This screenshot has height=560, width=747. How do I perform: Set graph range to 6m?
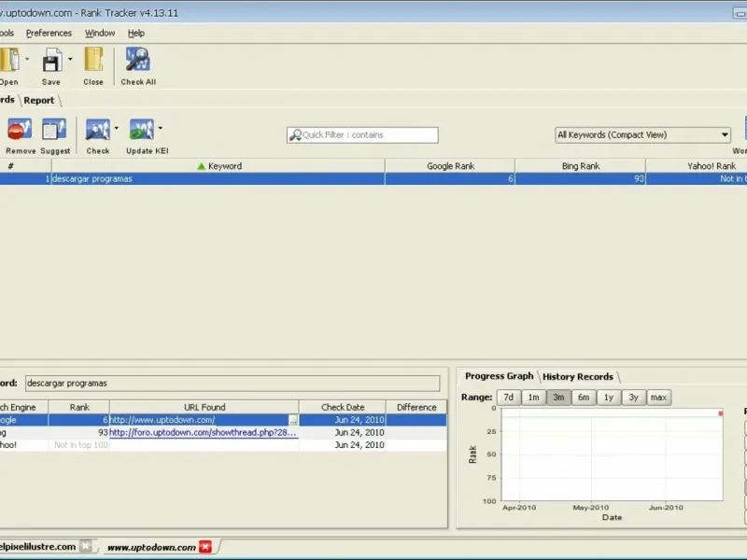tap(584, 398)
